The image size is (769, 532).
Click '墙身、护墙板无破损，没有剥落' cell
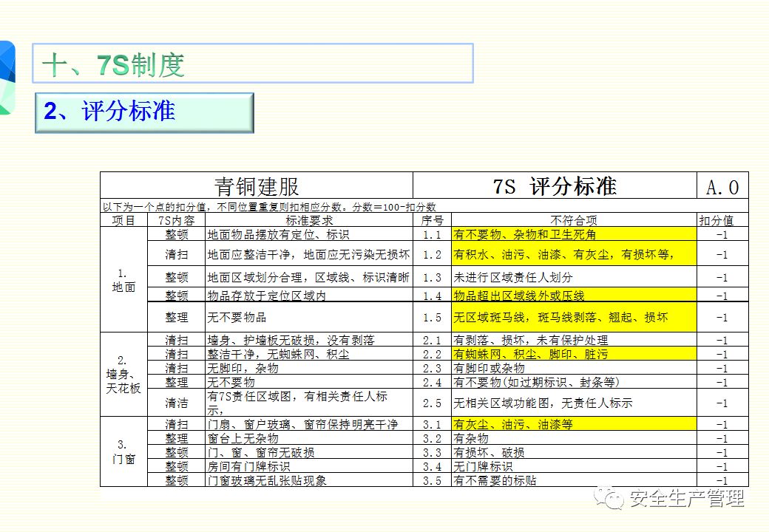point(309,340)
